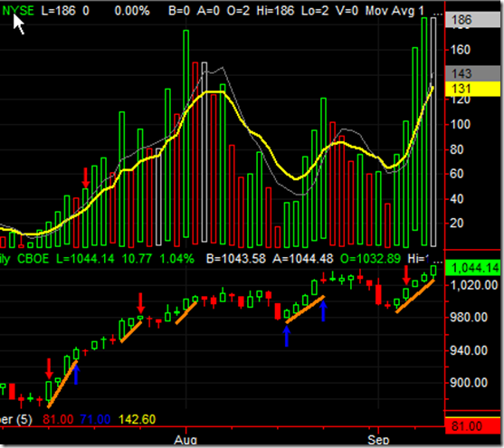
Task: Click the 1.04% percent change text
Action: (x=176, y=259)
